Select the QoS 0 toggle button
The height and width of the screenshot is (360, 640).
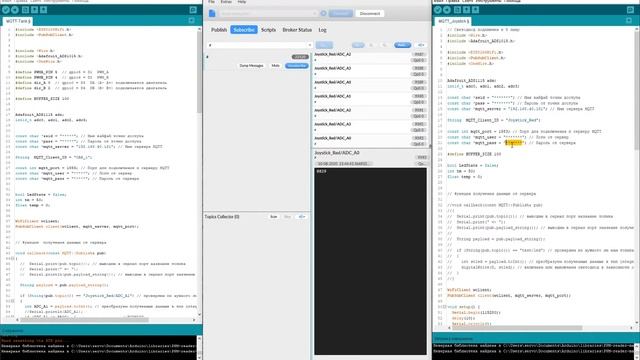click(358, 45)
